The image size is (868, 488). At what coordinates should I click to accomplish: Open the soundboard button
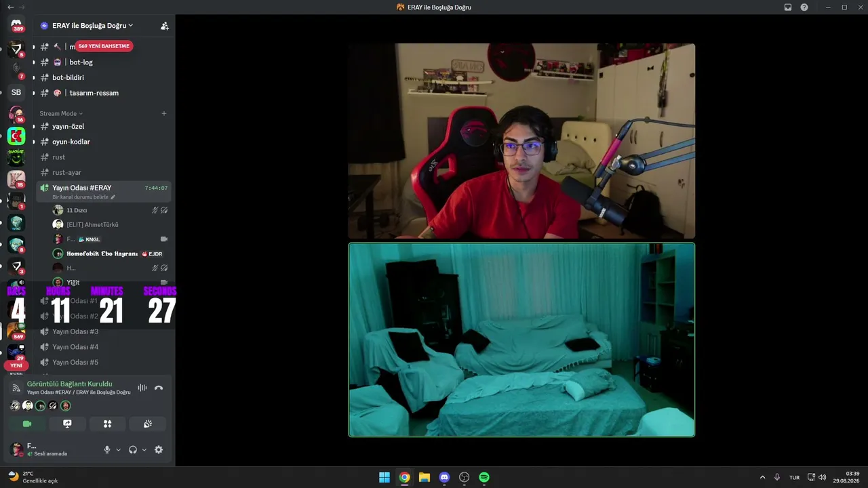148,424
